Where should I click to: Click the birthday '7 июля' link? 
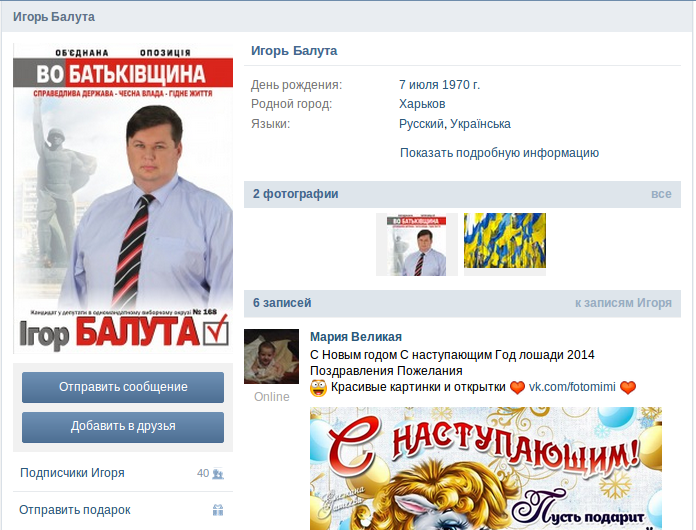(418, 84)
